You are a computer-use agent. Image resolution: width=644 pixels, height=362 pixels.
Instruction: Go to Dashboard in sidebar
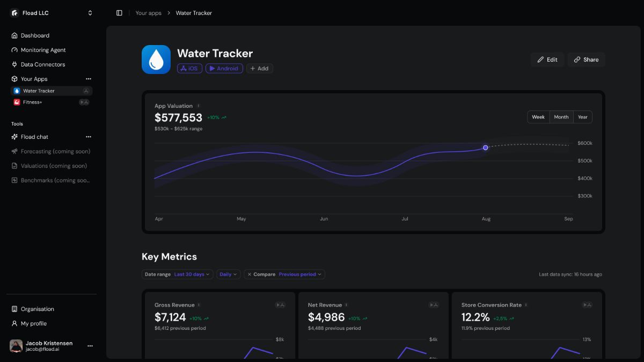click(35, 35)
